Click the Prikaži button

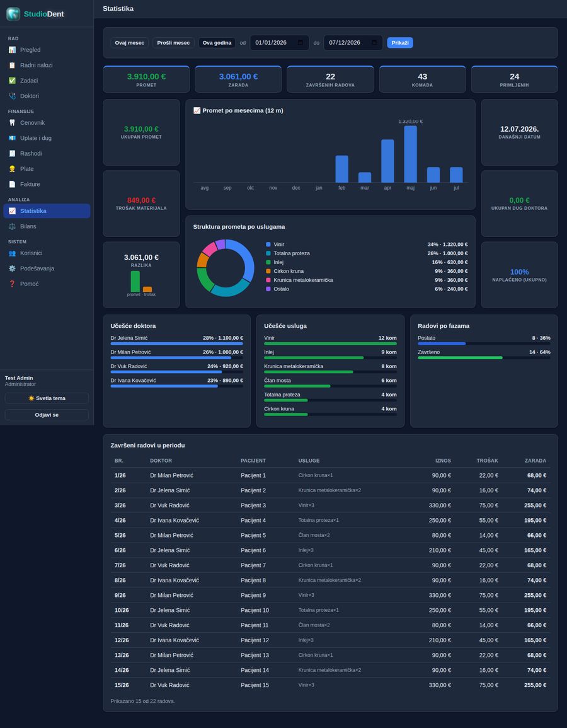pyautogui.click(x=400, y=43)
